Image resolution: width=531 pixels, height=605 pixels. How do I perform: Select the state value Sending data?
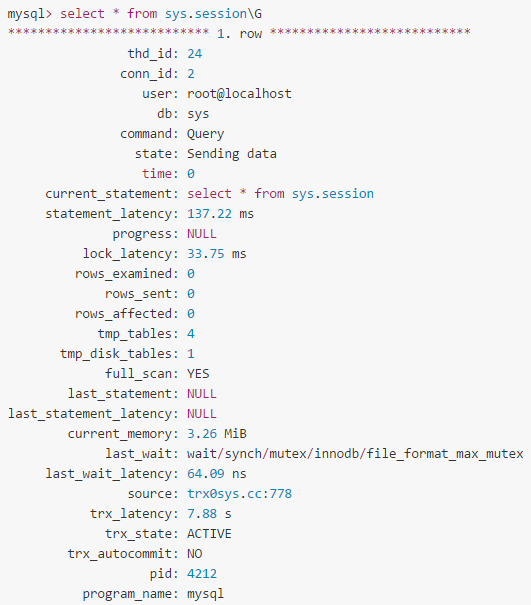[232, 154]
